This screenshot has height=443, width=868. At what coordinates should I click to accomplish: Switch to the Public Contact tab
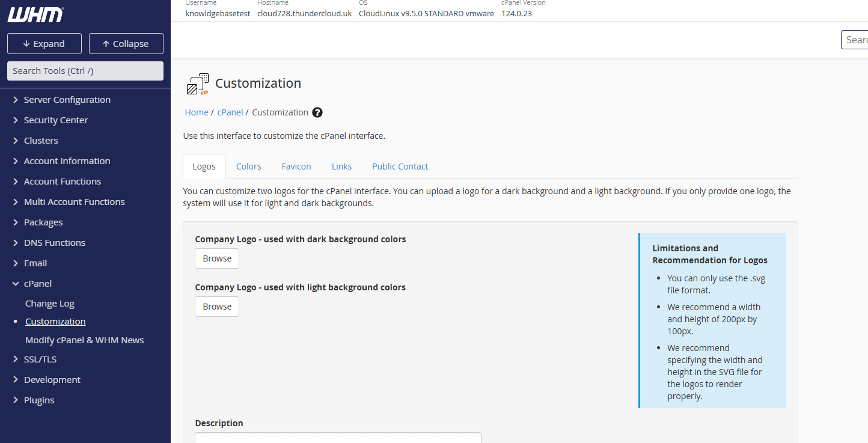pyautogui.click(x=400, y=167)
